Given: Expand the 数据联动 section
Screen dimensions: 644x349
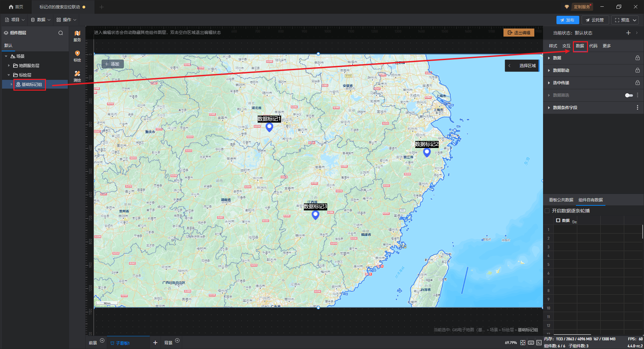Looking at the screenshot, I should [x=549, y=70].
